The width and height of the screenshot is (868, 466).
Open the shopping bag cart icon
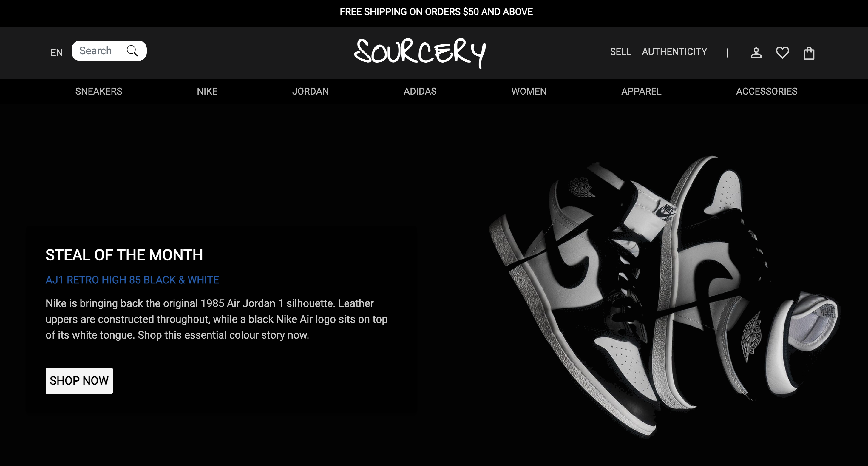tap(809, 53)
